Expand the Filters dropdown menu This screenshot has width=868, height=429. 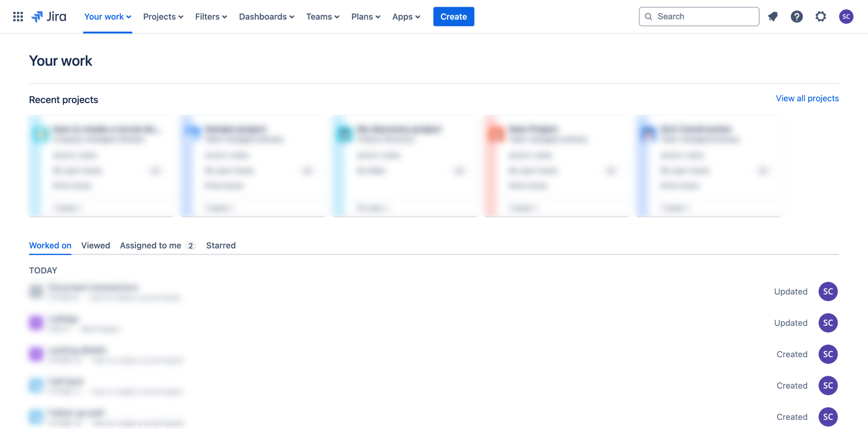click(x=211, y=17)
